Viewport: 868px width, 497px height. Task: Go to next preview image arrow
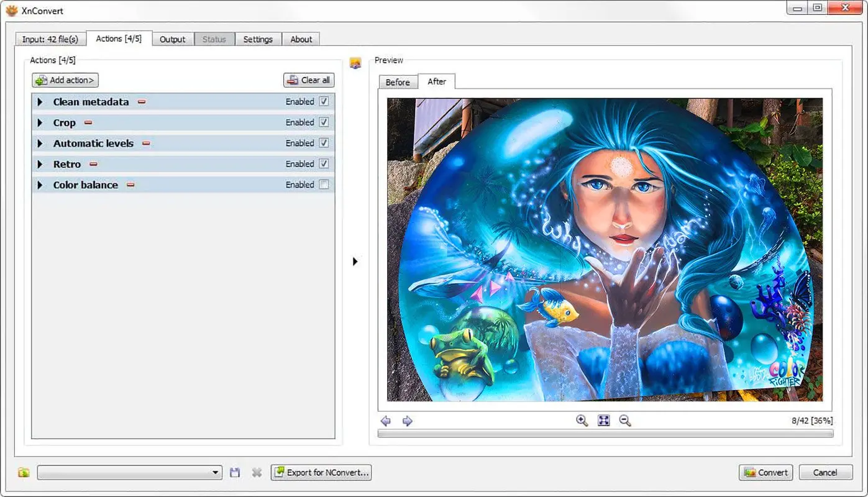tap(408, 421)
